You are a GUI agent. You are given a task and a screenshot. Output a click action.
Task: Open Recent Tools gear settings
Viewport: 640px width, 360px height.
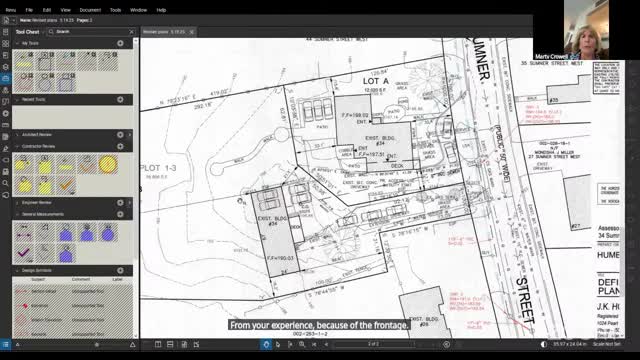tap(120, 100)
